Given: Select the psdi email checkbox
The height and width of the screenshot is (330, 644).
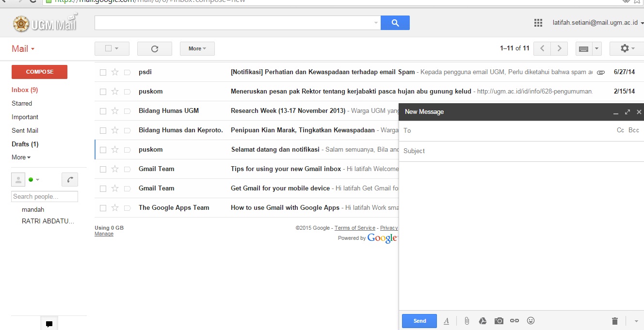Looking at the screenshot, I should (x=103, y=72).
